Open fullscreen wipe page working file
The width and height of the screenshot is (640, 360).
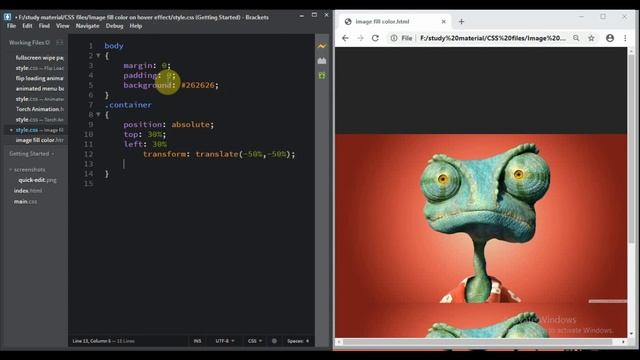point(39,58)
